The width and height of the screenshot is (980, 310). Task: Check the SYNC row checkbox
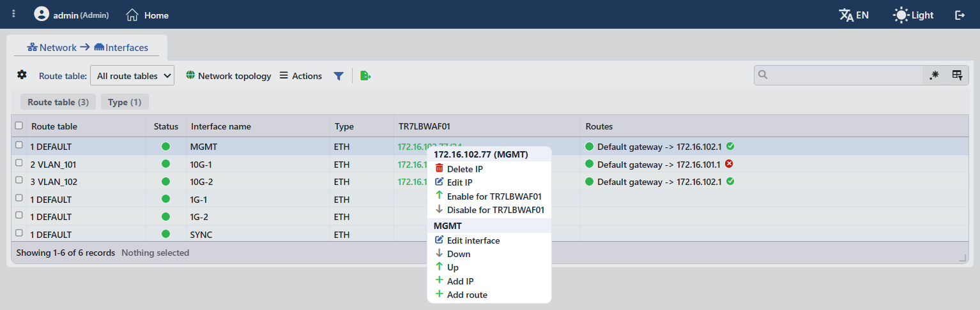click(x=19, y=233)
